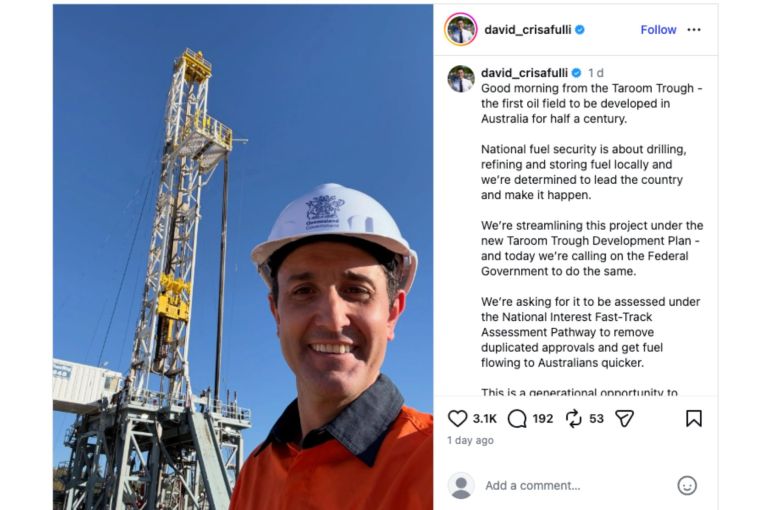
Task: Save the post with the bookmark icon
Action: [693, 418]
